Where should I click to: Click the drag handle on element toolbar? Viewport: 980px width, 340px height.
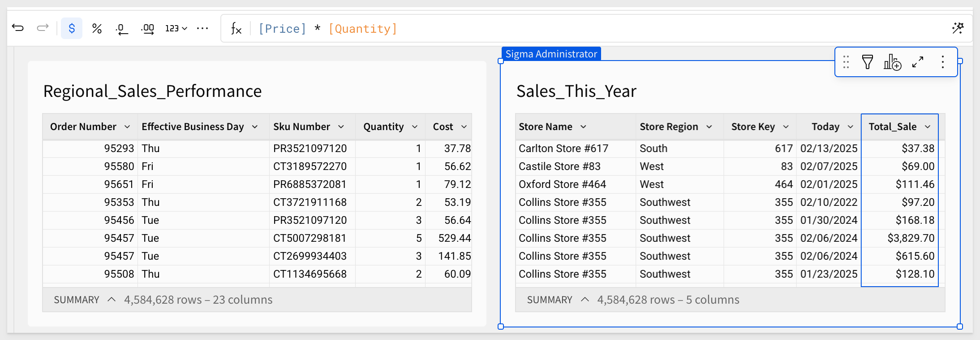click(846, 62)
